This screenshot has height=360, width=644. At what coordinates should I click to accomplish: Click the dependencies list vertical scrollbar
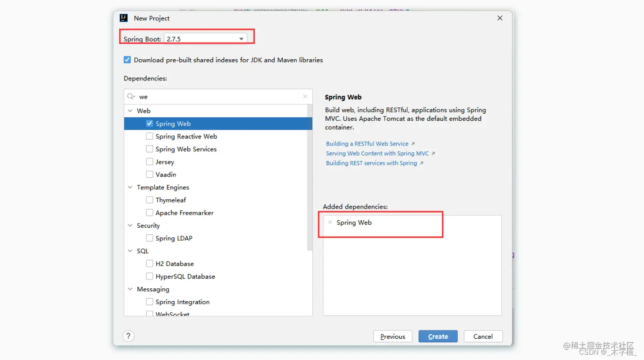(x=310, y=178)
